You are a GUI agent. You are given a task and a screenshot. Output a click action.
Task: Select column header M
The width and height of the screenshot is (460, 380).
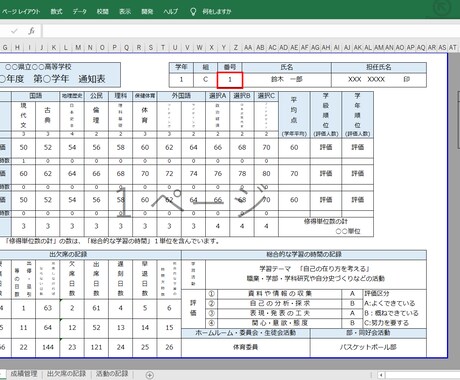tap(78, 47)
